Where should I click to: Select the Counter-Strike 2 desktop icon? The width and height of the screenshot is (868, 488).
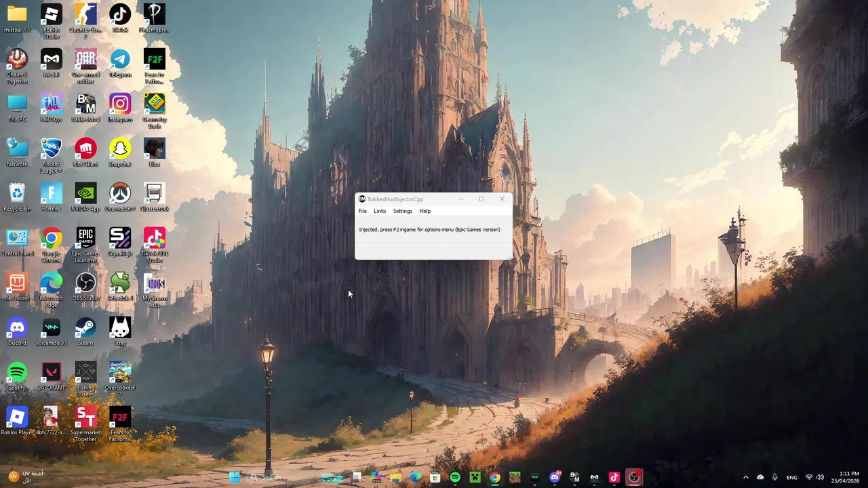(x=85, y=21)
